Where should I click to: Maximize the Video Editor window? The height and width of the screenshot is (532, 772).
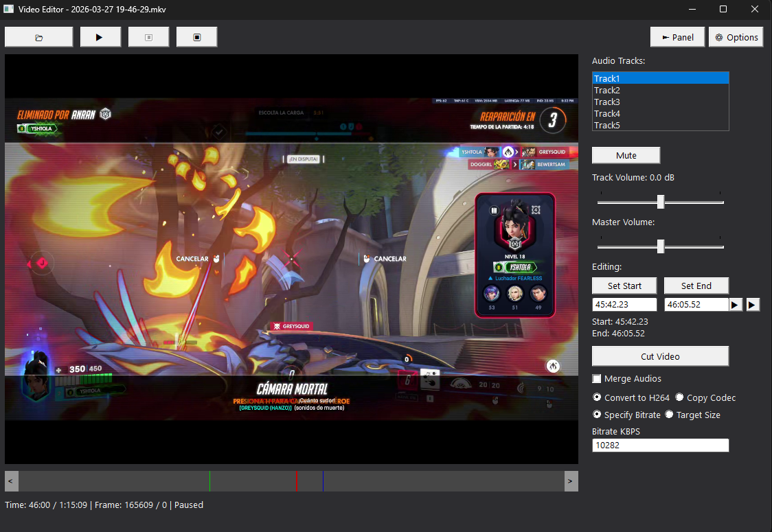tap(723, 9)
